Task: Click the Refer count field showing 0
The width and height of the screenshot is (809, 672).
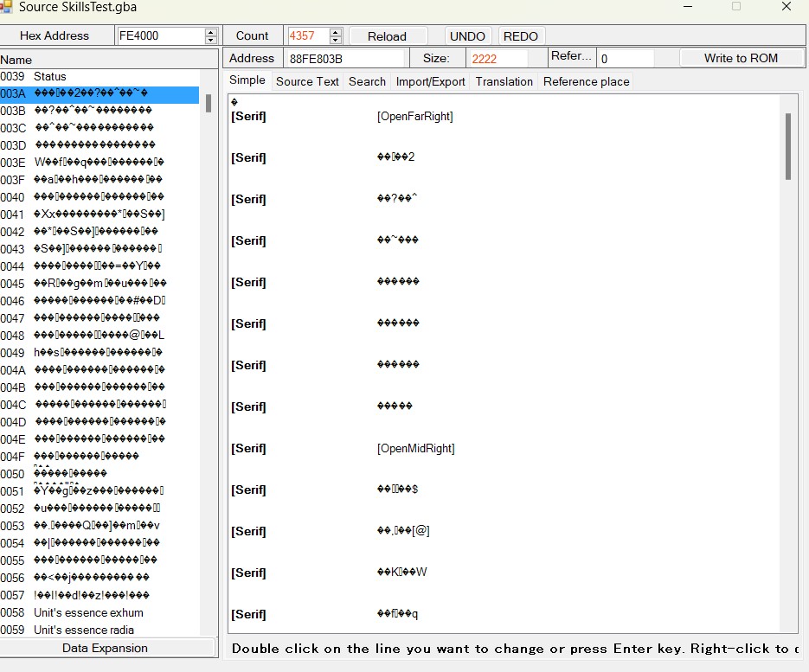Action: pyautogui.click(x=626, y=58)
